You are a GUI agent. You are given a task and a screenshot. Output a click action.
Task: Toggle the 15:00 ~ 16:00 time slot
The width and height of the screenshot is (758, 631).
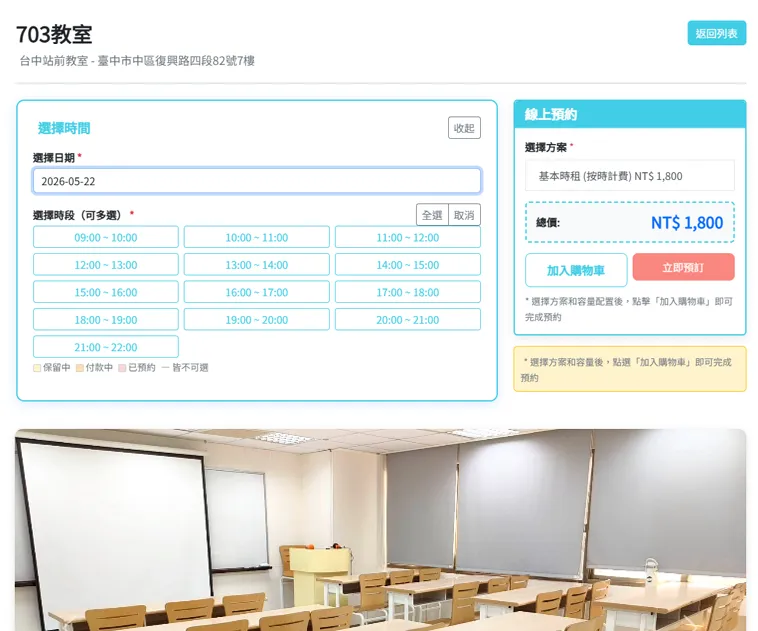[105, 292]
